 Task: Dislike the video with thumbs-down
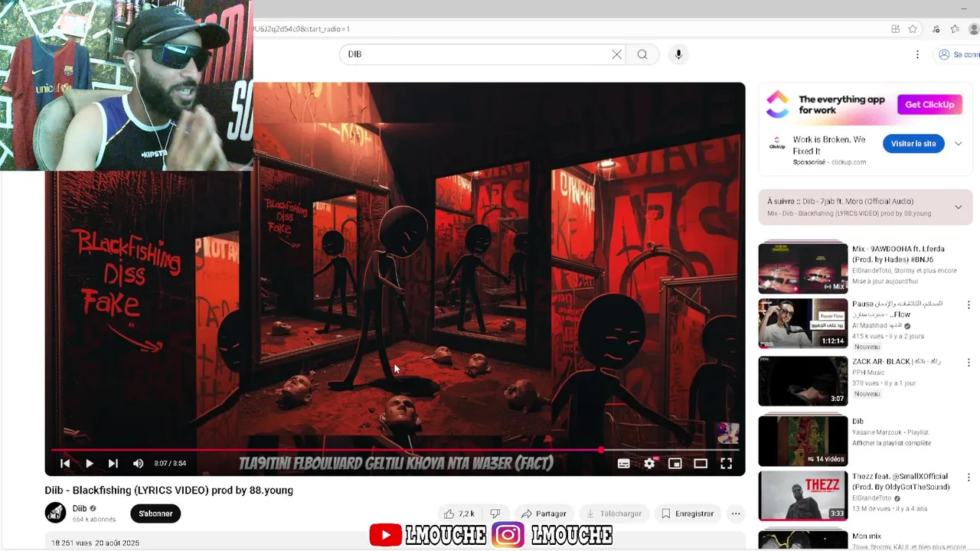(x=495, y=514)
